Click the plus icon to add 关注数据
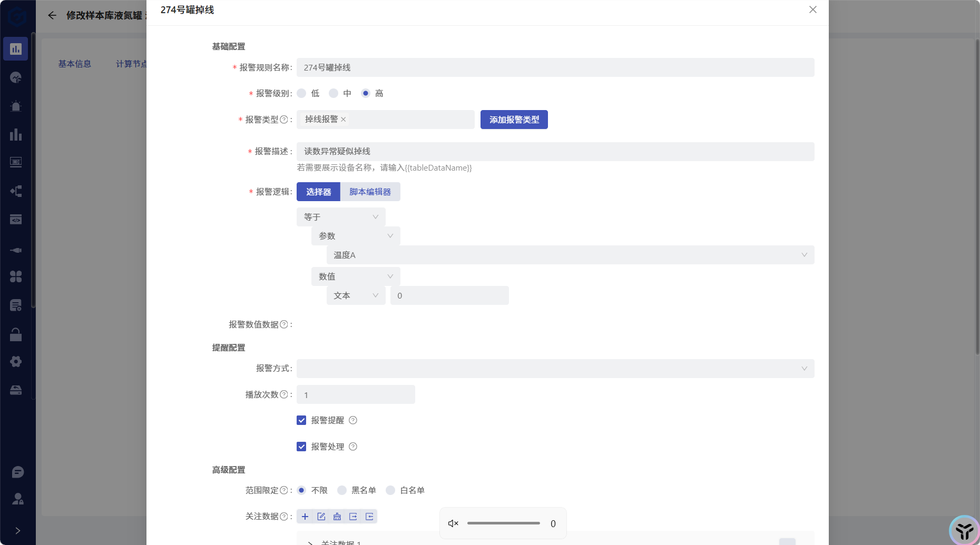The height and width of the screenshot is (545, 980). point(305,517)
